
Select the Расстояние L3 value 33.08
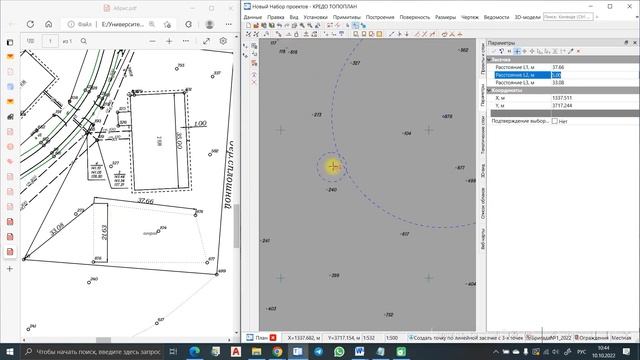(x=558, y=82)
